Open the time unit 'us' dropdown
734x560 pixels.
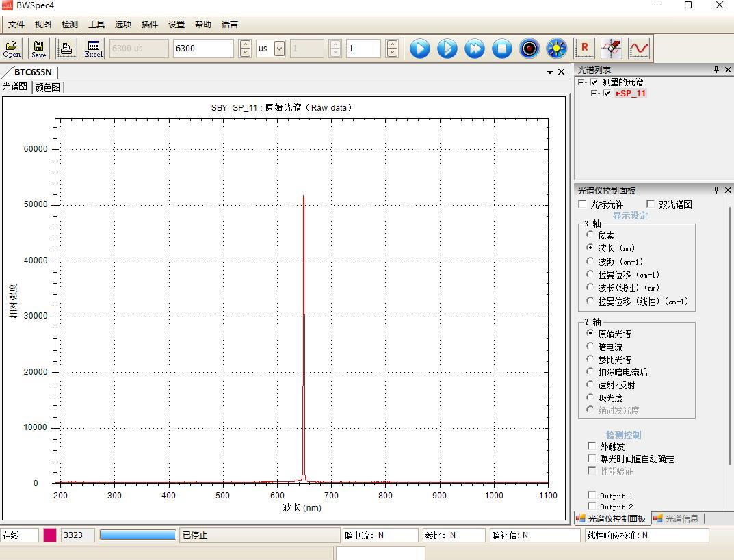[279, 49]
